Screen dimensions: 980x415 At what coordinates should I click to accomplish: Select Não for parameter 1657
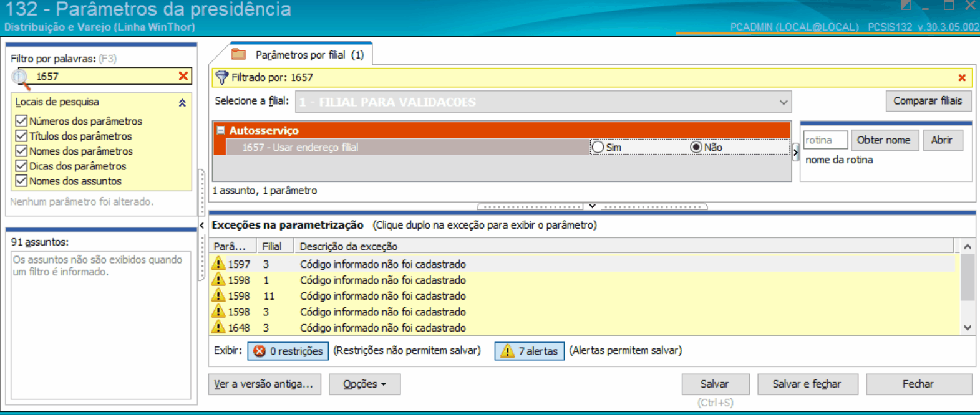[x=696, y=147]
